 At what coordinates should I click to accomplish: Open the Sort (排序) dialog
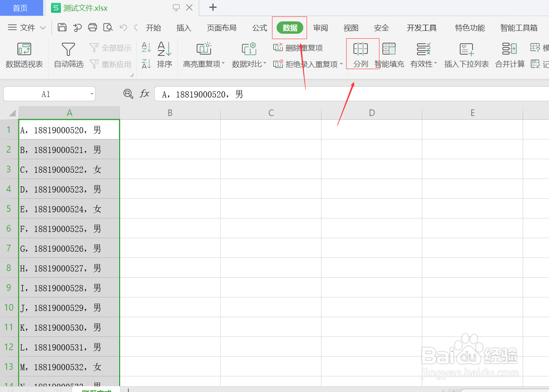pos(165,55)
